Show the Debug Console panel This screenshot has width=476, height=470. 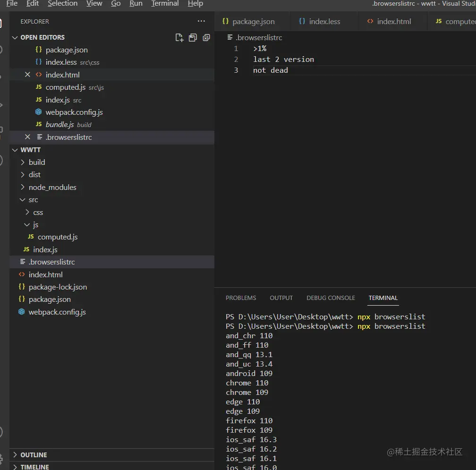pyautogui.click(x=331, y=298)
